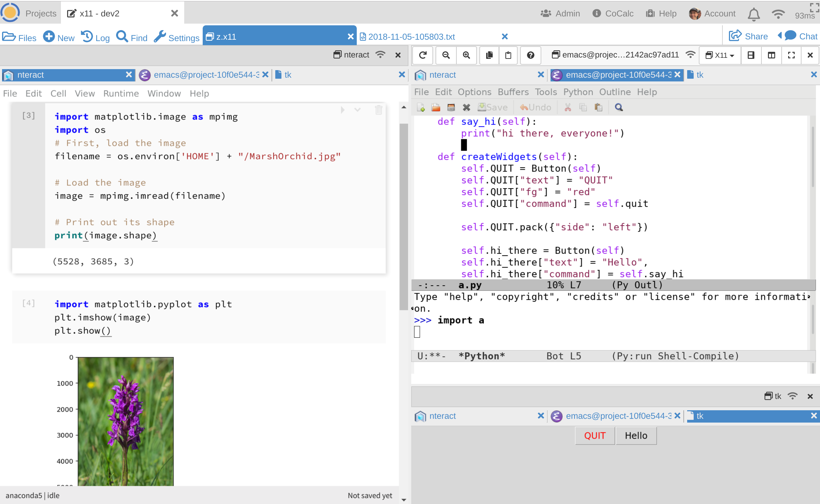Click the copy icon in X11 toolbar
Screen dimensions: 820x504
click(489, 55)
